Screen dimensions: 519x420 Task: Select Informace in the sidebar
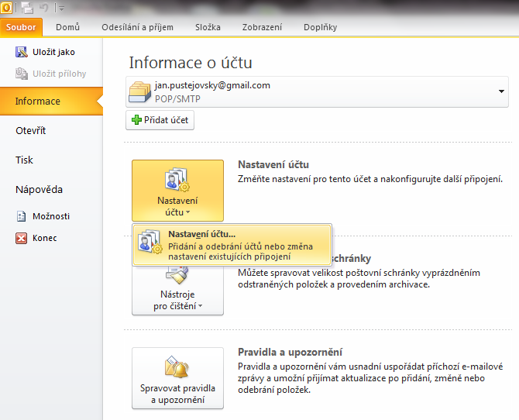pos(51,101)
